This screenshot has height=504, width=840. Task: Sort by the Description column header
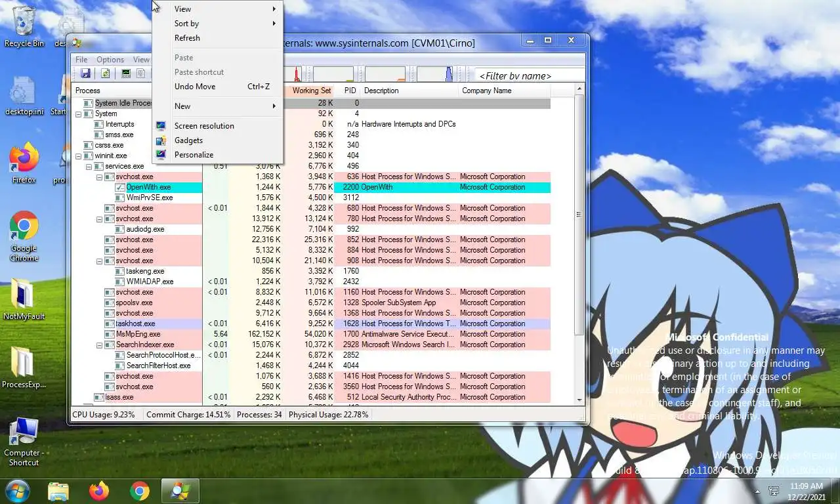click(409, 91)
